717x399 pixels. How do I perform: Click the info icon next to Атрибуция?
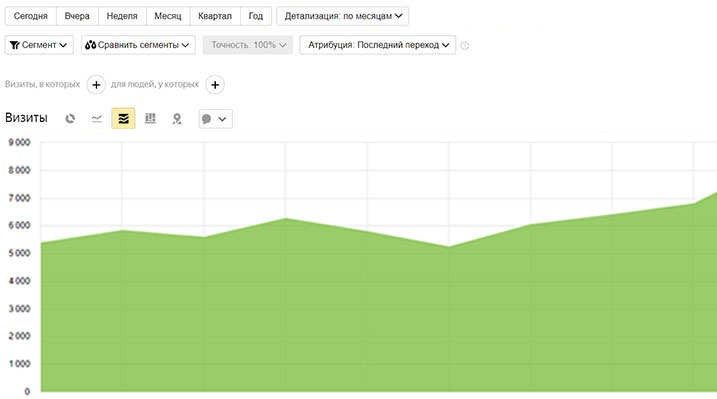pos(465,45)
